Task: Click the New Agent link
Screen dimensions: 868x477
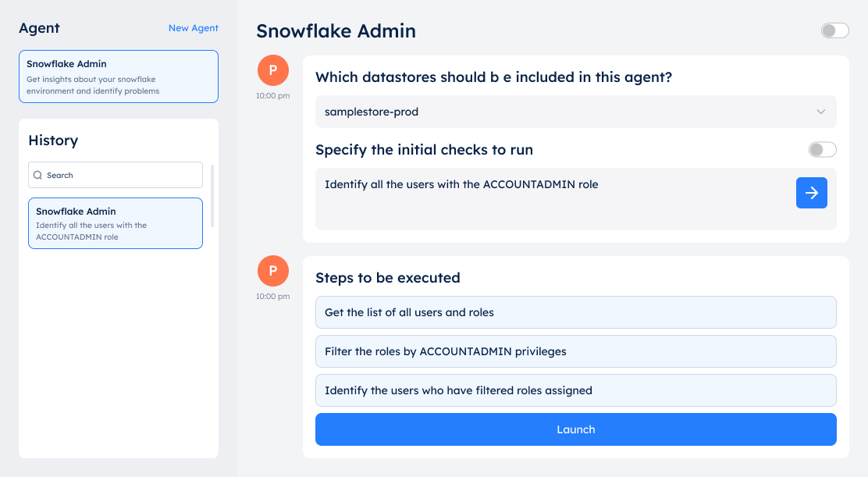Action: coord(194,28)
